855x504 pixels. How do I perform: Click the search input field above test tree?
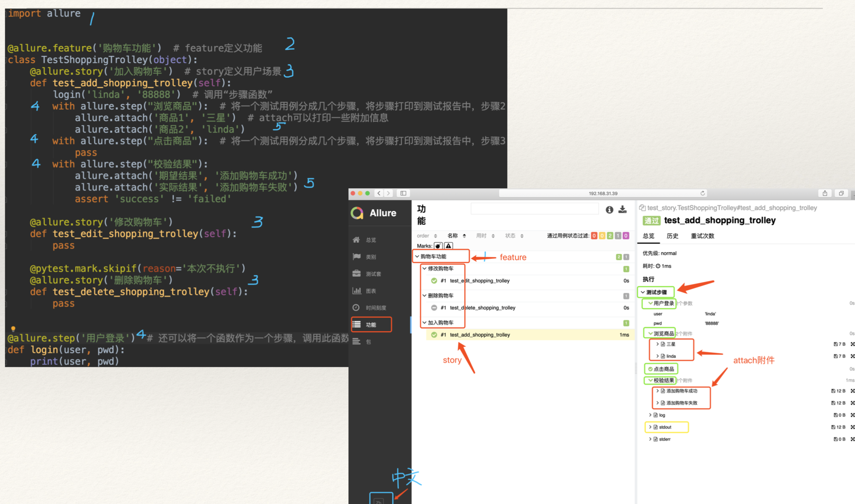coord(534,209)
